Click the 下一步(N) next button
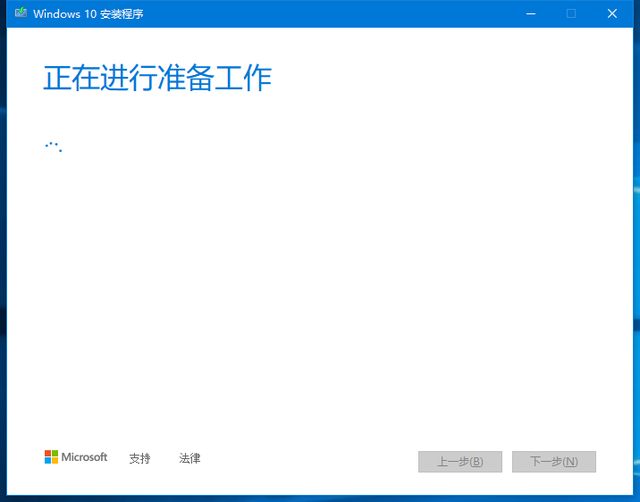Screen dimensions: 640x502 click(x=554, y=462)
